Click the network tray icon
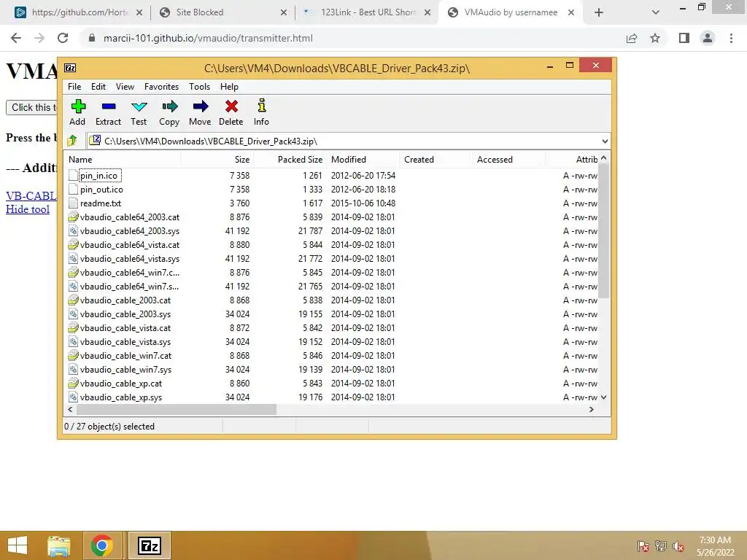This screenshot has height=560, width=747. pyautogui.click(x=661, y=546)
